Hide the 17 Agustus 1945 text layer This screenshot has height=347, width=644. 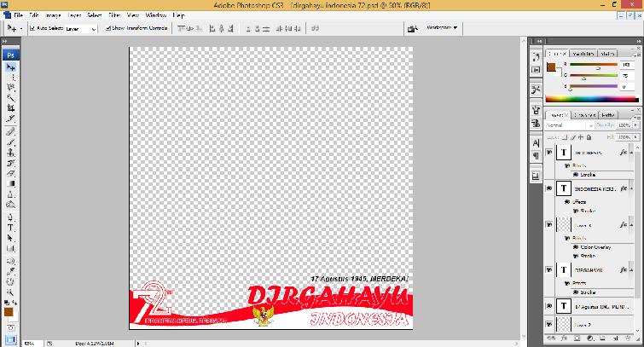[x=549, y=306]
